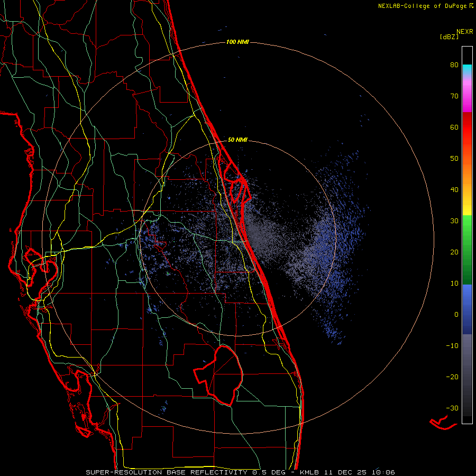This screenshot has height=476, width=476.
Task: Click the 0 value on the dBZ scale
Action: point(456,315)
